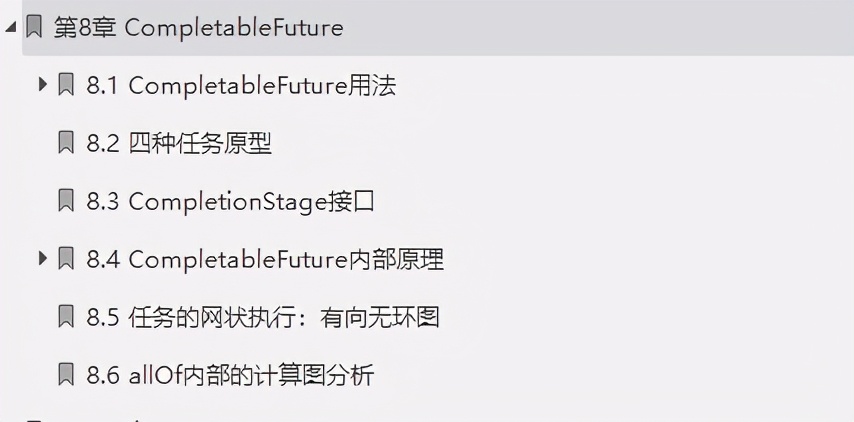Expand the 8.4 CompletableFuture内部原理 section
The width and height of the screenshot is (854, 422).
point(42,259)
